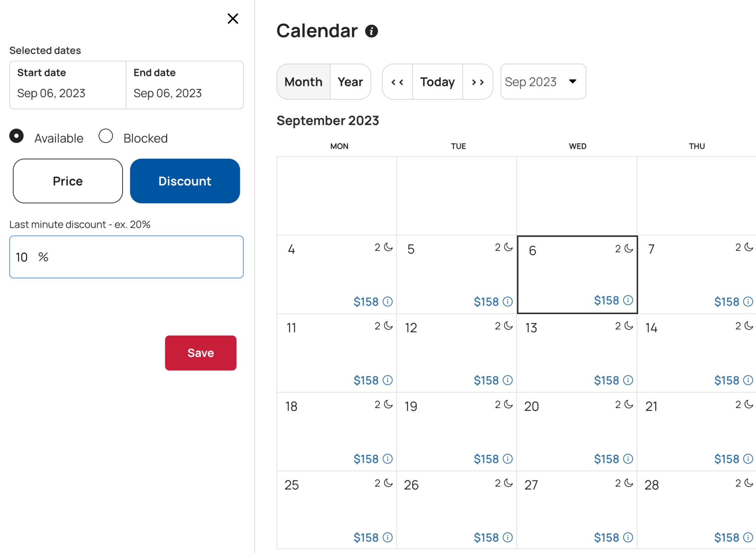The image size is (756, 553).
Task: Select the Available radio button
Action: coord(17,137)
